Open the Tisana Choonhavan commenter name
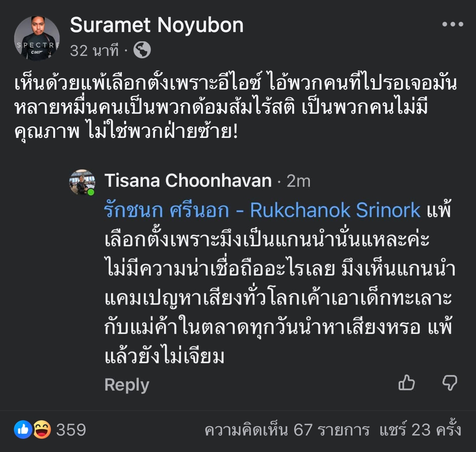 (x=188, y=181)
